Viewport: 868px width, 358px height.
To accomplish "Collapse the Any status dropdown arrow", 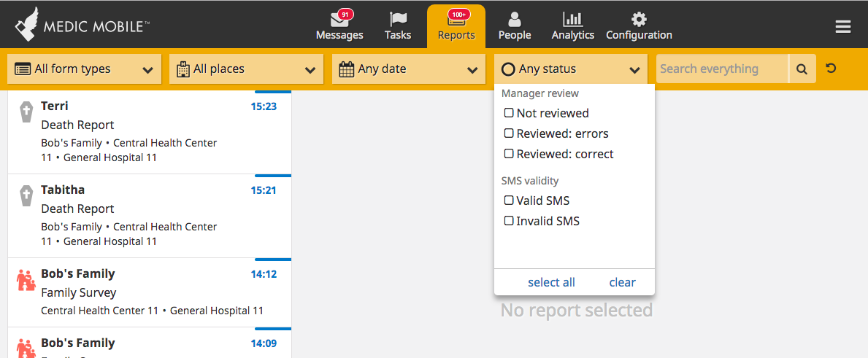I will (x=634, y=70).
